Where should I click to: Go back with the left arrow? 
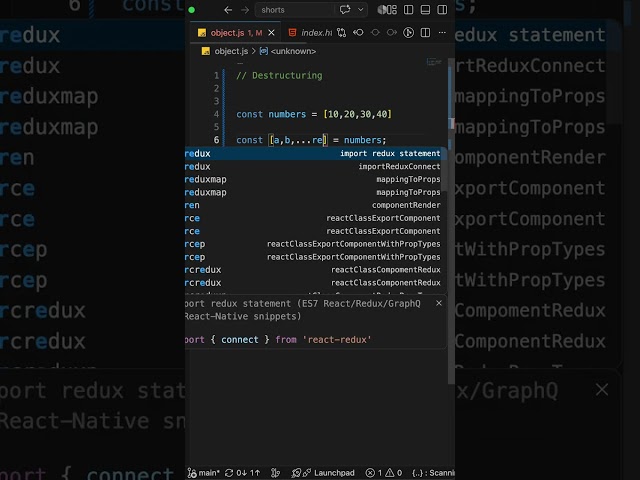228,10
